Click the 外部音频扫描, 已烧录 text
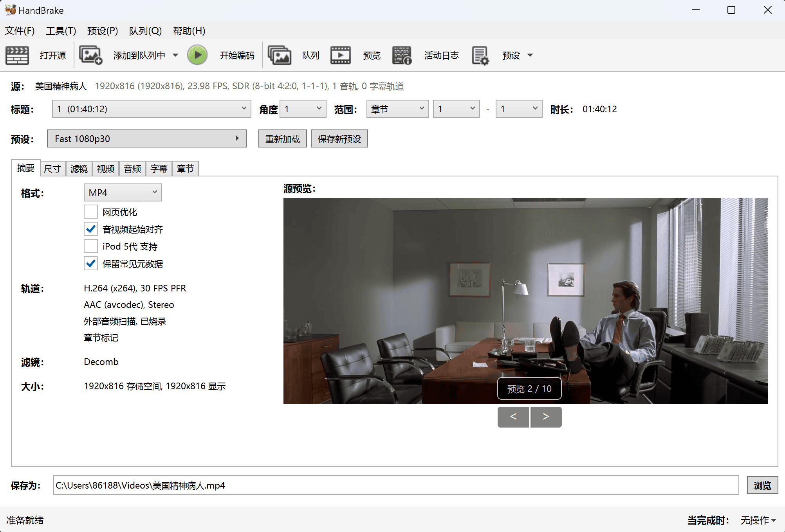785x532 pixels. (125, 321)
